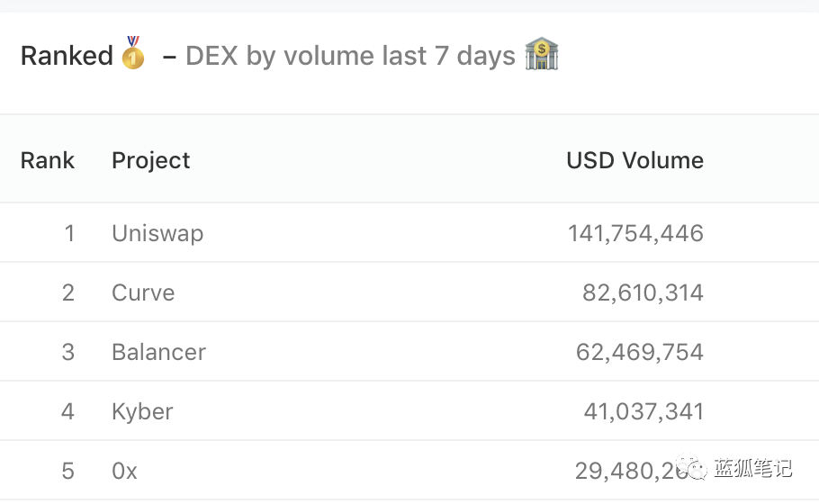Click the gold medal emoji icon
Viewport: 819px width, 504px height.
[x=133, y=54]
